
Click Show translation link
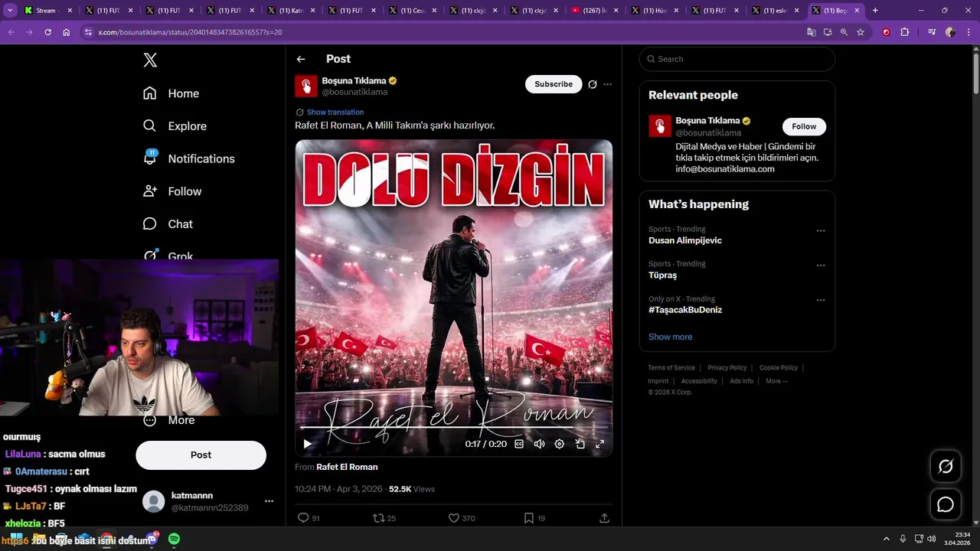pyautogui.click(x=335, y=112)
